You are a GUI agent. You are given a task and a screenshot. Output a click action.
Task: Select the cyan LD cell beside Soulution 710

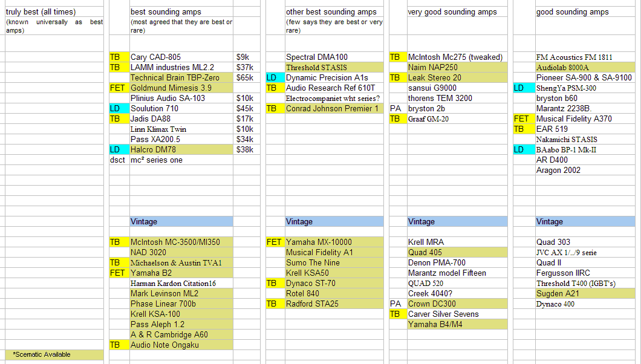[x=119, y=109]
